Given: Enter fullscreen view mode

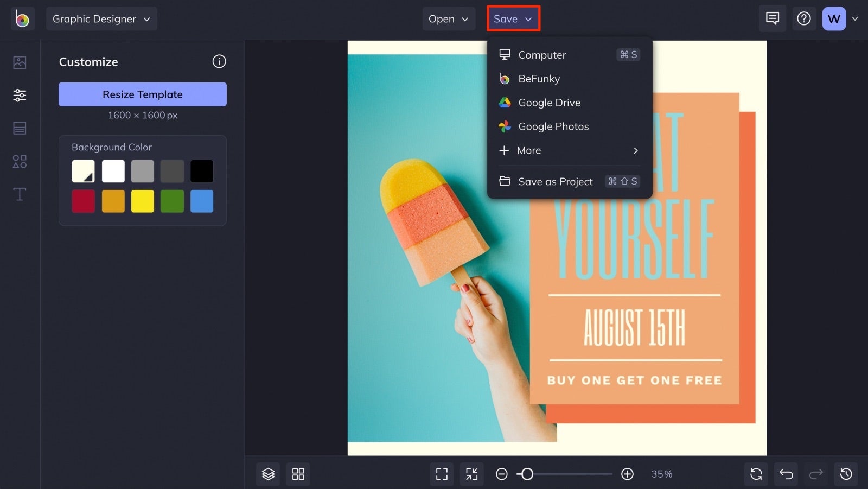Looking at the screenshot, I should pos(442,474).
